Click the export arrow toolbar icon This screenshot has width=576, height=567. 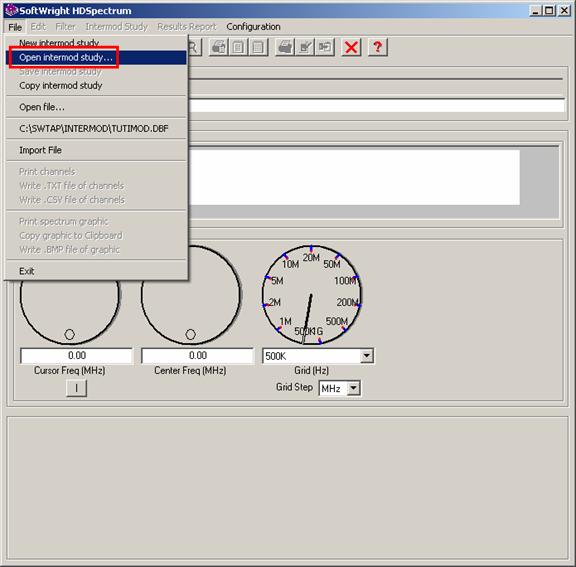(325, 47)
